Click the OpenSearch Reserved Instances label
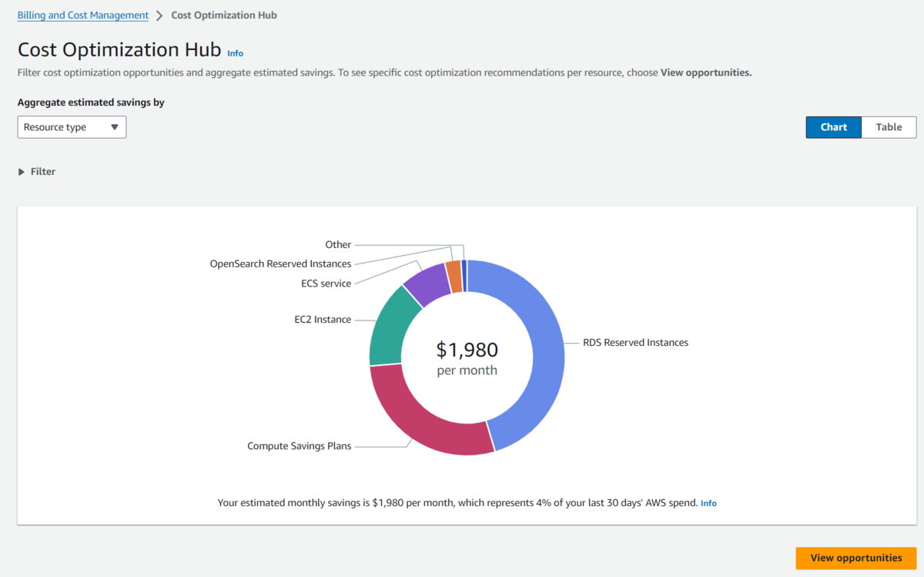Image resolution: width=924 pixels, height=577 pixels. [280, 264]
